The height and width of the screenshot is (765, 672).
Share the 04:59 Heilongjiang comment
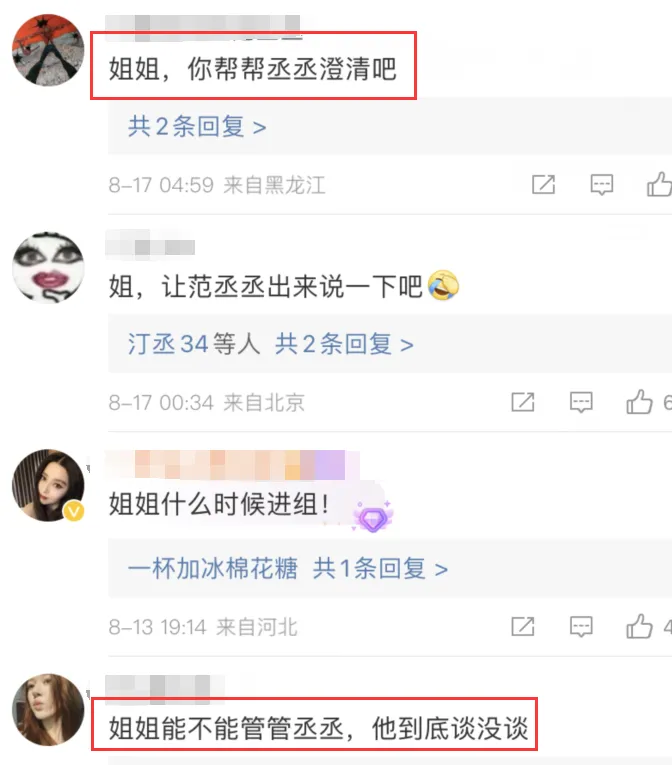tap(543, 185)
